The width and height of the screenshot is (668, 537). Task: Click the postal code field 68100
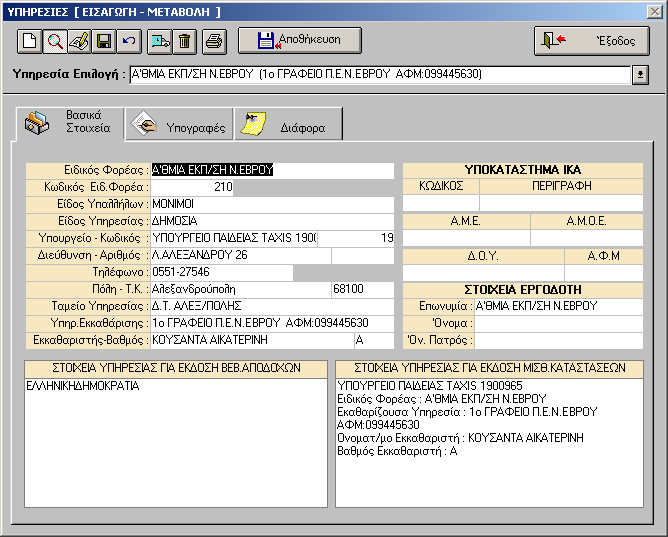363,290
